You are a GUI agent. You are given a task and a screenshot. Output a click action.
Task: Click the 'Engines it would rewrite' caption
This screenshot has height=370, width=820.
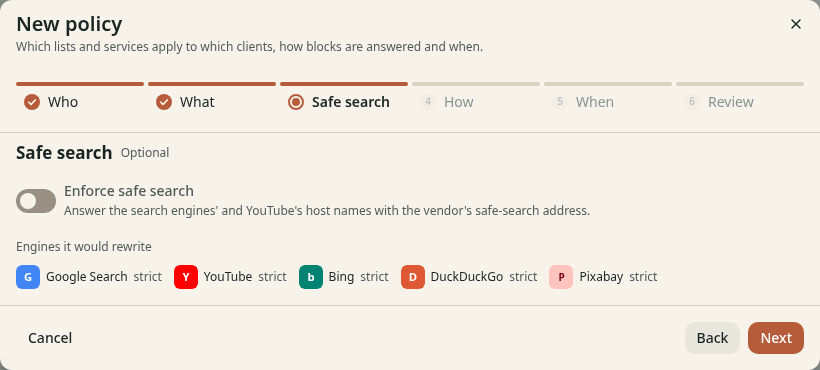(84, 247)
